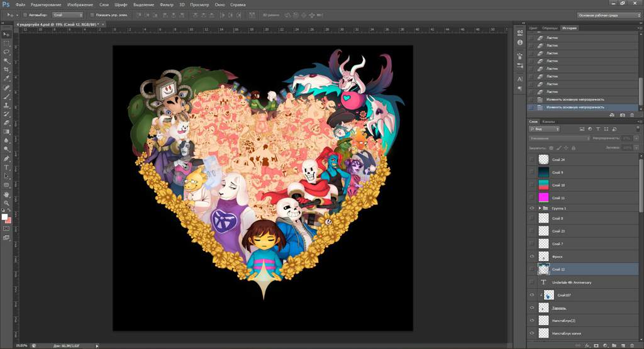Image resolution: width=644 pixels, height=349 pixels.
Task: Open the layer opacity dropdown arrow
Action: click(x=636, y=138)
